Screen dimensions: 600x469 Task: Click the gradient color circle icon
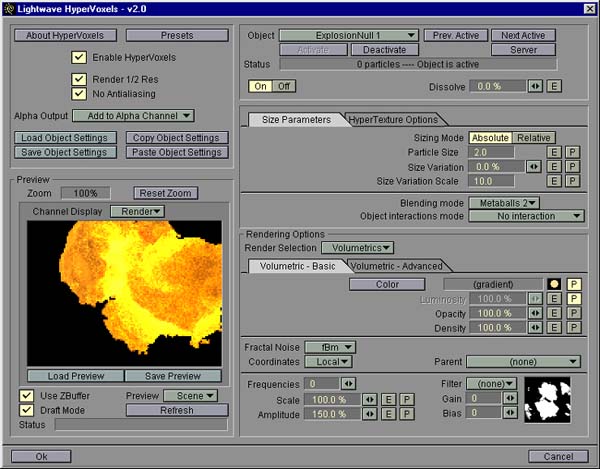554,284
